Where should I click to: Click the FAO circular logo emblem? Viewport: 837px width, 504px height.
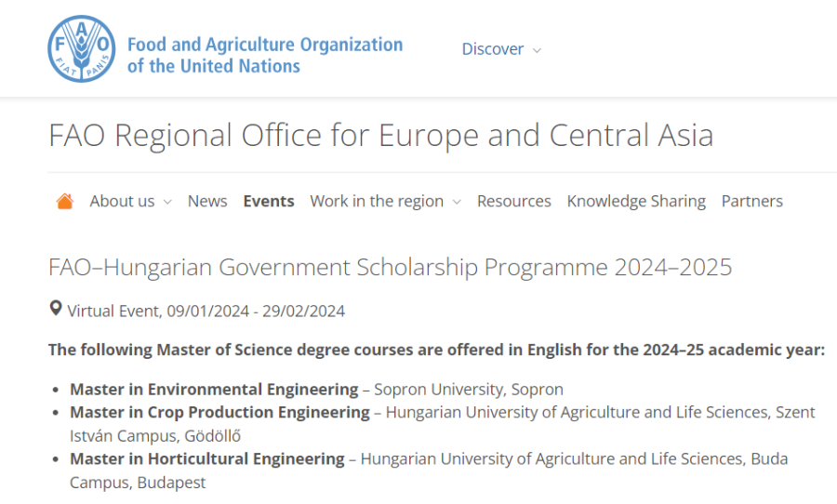[81, 48]
